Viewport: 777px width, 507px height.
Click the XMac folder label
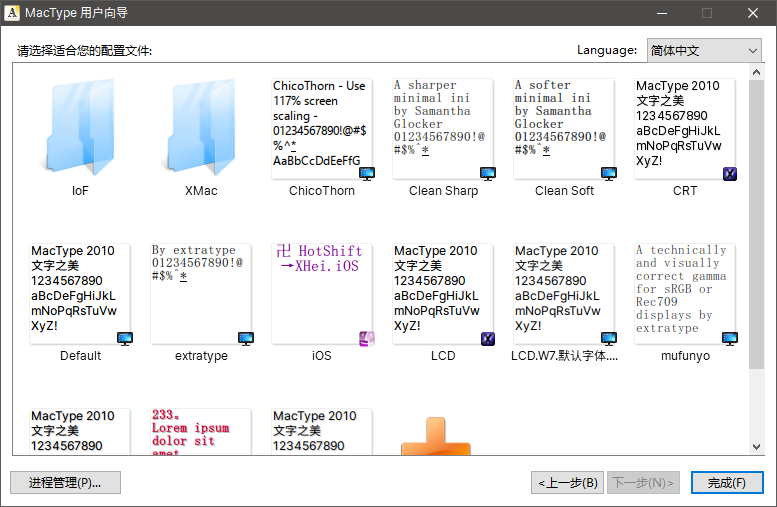201,191
